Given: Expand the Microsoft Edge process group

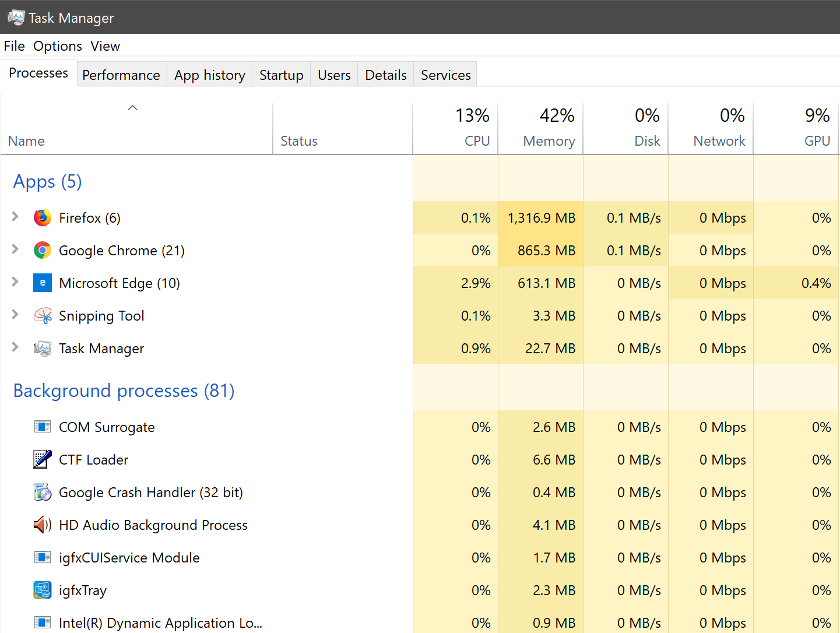Looking at the screenshot, I should (15, 282).
